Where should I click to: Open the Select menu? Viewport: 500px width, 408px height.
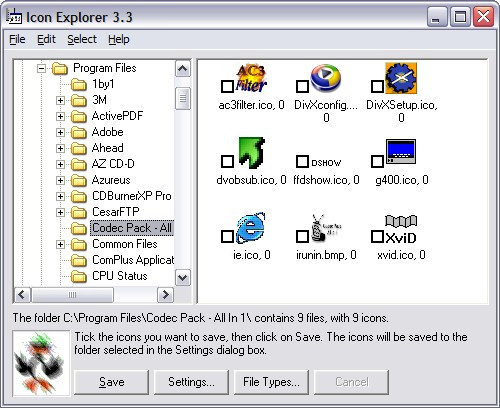[x=82, y=39]
